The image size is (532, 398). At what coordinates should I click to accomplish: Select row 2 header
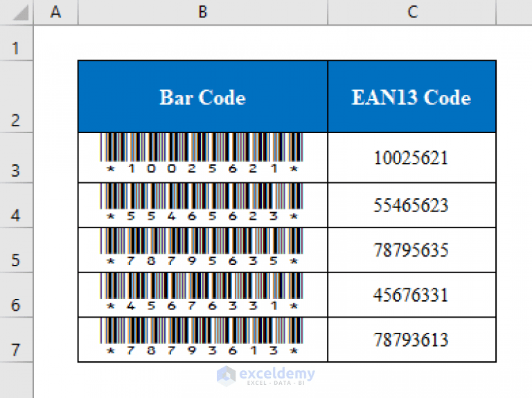coord(17,97)
